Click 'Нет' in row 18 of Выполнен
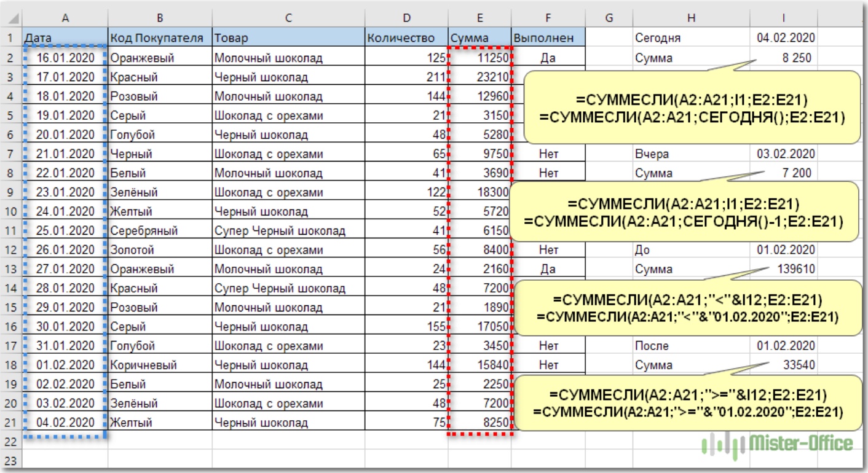The image size is (868, 473). coord(548,365)
